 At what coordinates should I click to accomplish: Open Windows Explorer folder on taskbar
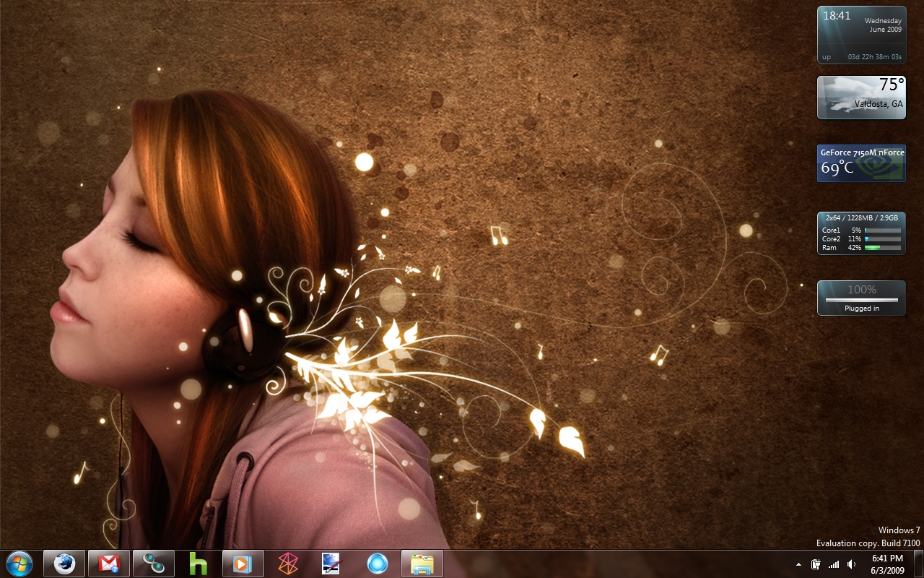[x=422, y=563]
